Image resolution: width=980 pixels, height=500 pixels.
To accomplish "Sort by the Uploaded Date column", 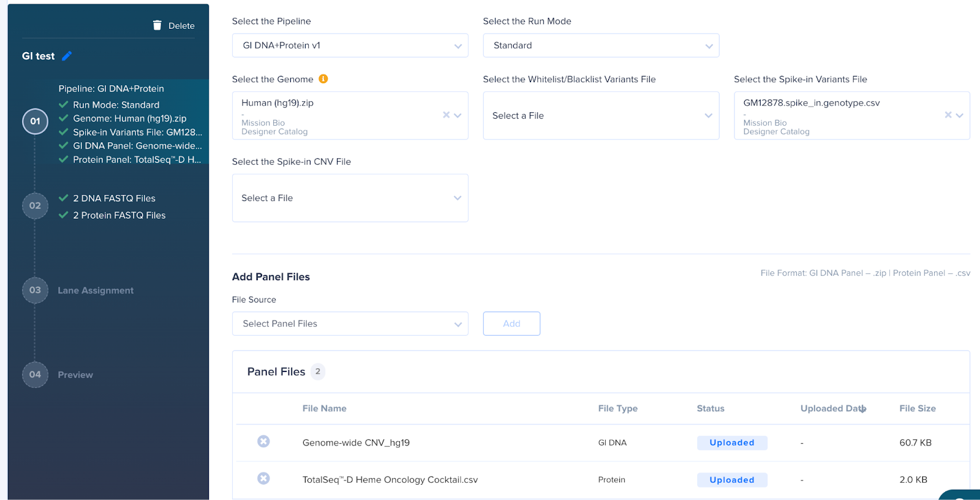I will click(x=833, y=409).
